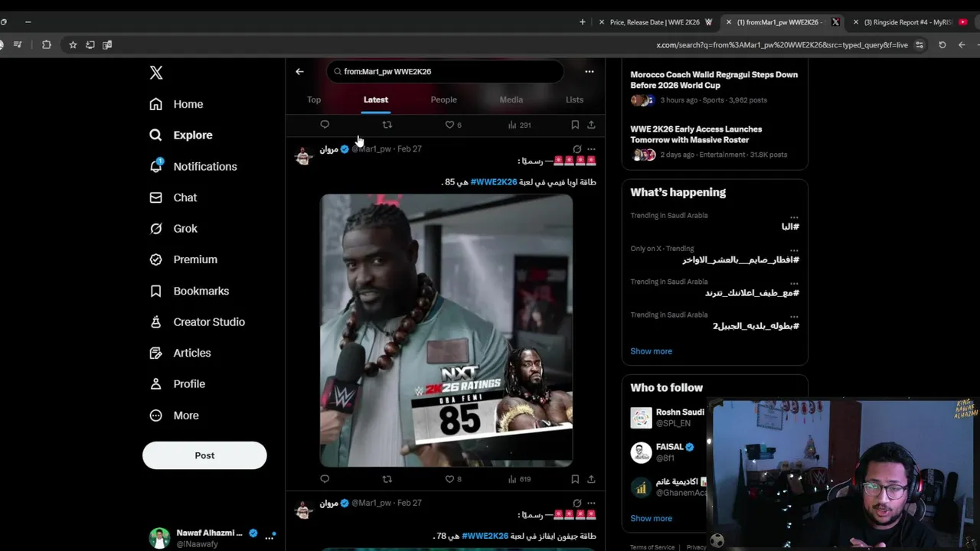Image resolution: width=980 pixels, height=551 pixels.
Task: Switch to the Lists tab
Action: [x=574, y=100]
